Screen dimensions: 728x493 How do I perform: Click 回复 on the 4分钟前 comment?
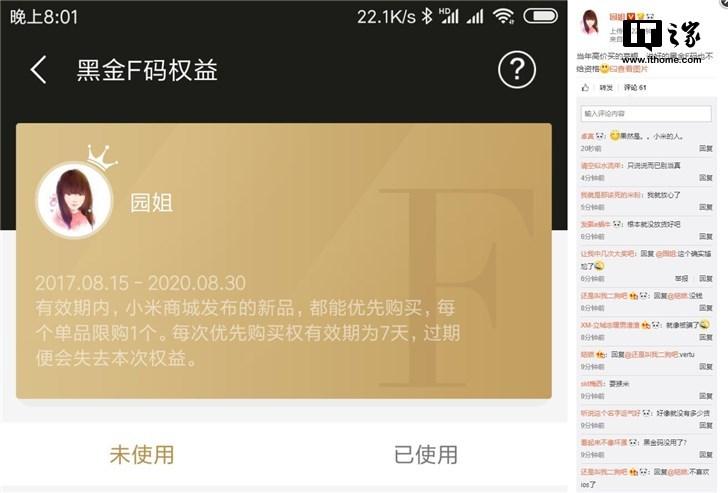pyautogui.click(x=706, y=177)
